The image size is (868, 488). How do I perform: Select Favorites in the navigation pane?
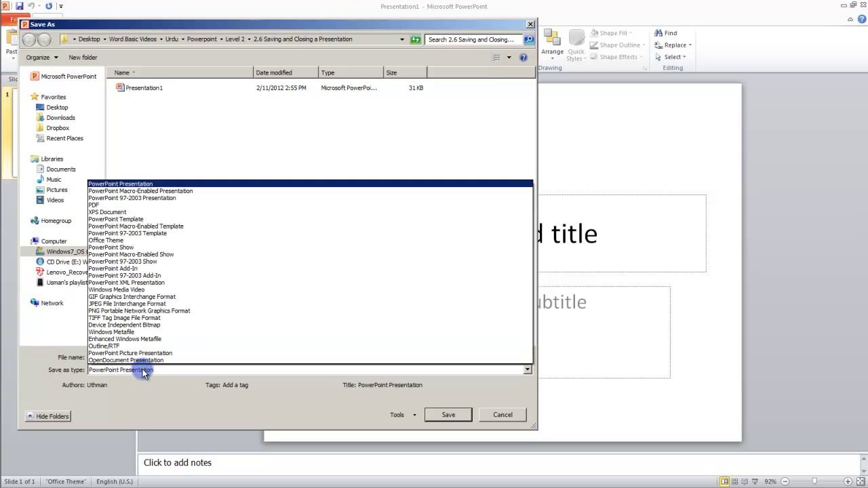[x=48, y=97]
